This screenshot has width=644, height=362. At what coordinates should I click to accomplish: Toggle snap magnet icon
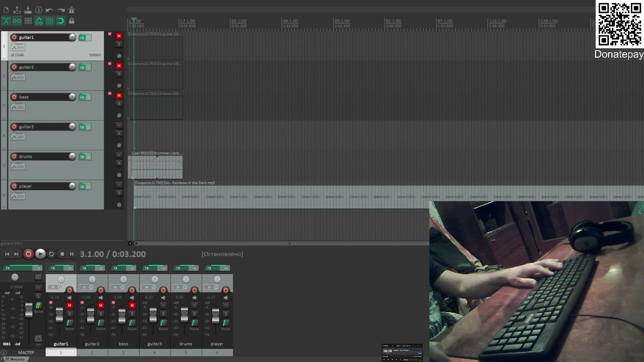coord(61,21)
